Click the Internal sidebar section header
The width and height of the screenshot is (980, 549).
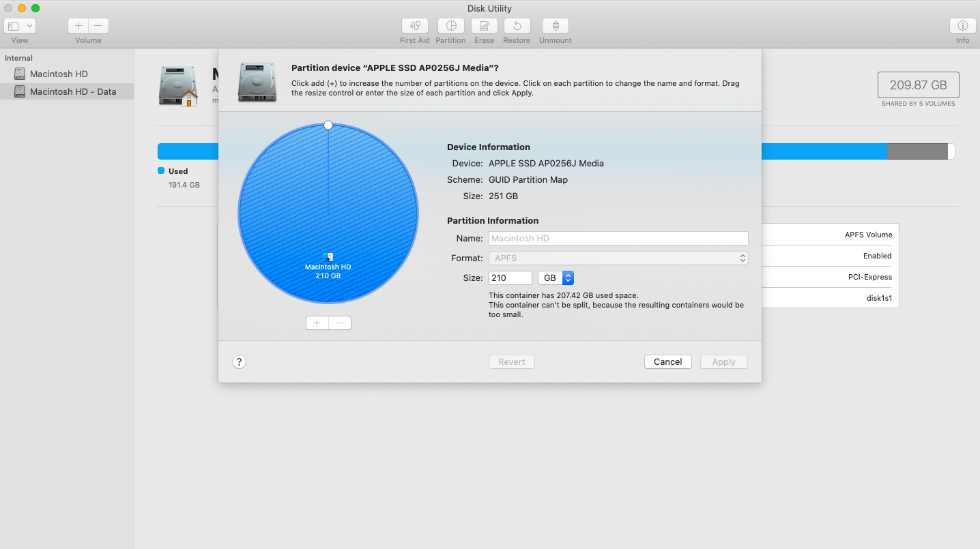(19, 58)
